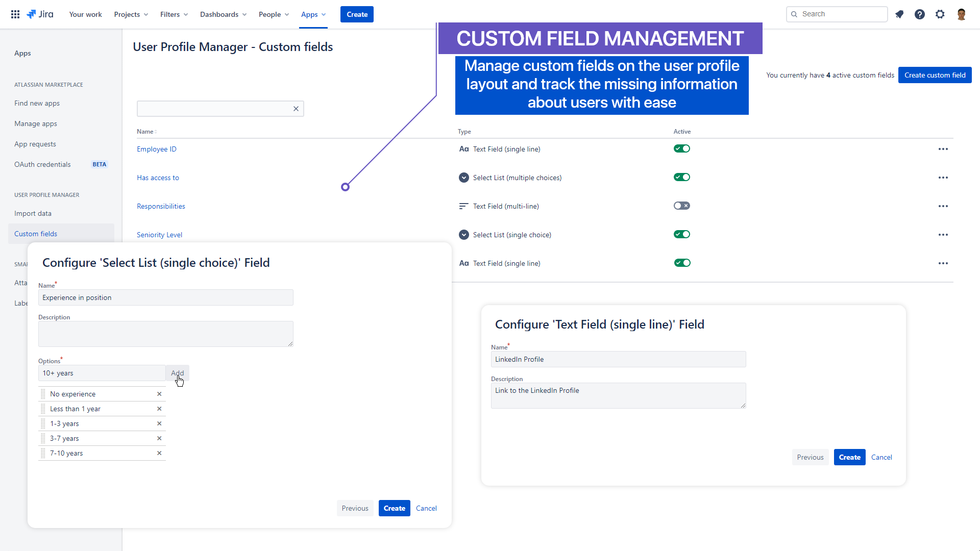Open more actions for Seniority Level
980x551 pixels.
943,235
